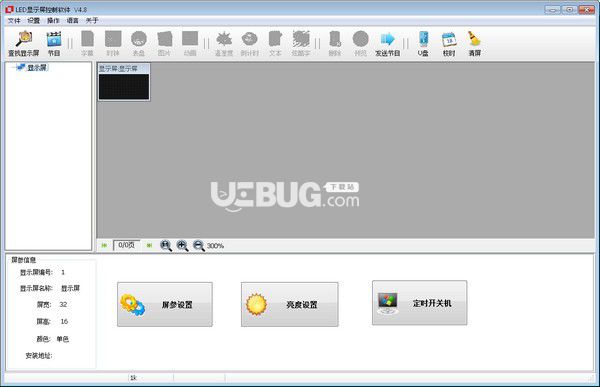This screenshot has height=387, width=600.
Task: Click the 300% zoom level text
Action: (x=215, y=246)
